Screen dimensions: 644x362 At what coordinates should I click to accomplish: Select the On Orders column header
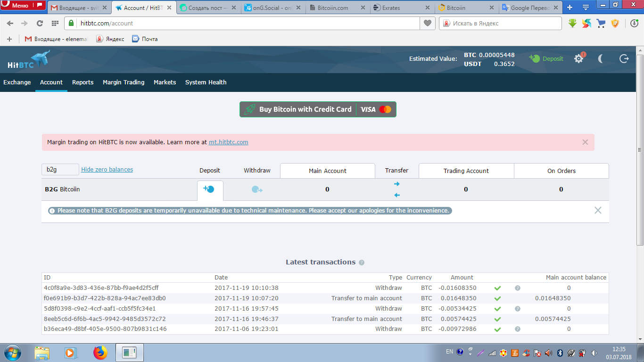[x=561, y=171]
